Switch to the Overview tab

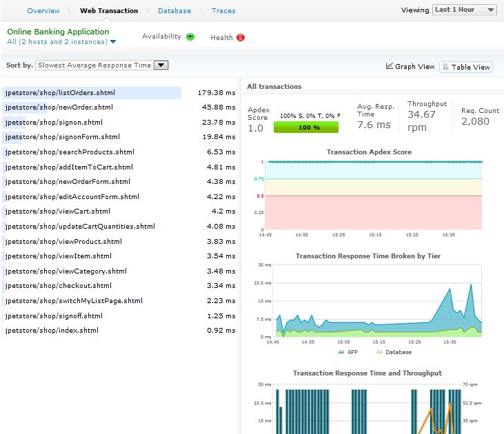(43, 11)
